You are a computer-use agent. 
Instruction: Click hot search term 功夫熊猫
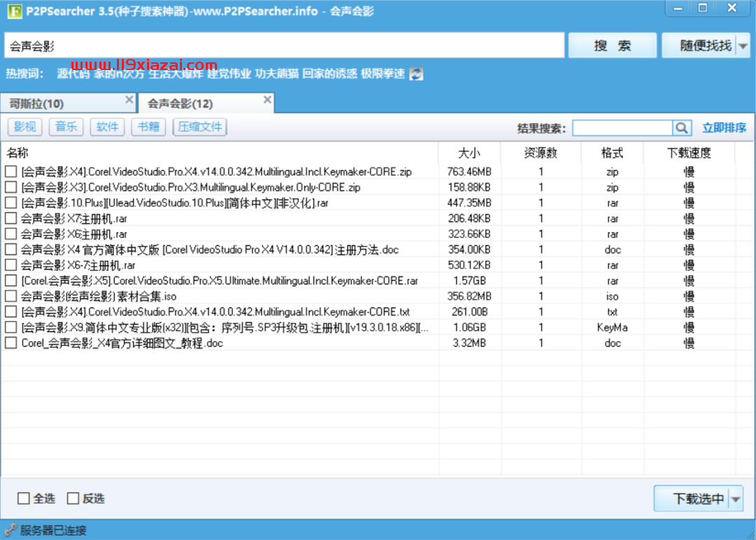coord(276,74)
